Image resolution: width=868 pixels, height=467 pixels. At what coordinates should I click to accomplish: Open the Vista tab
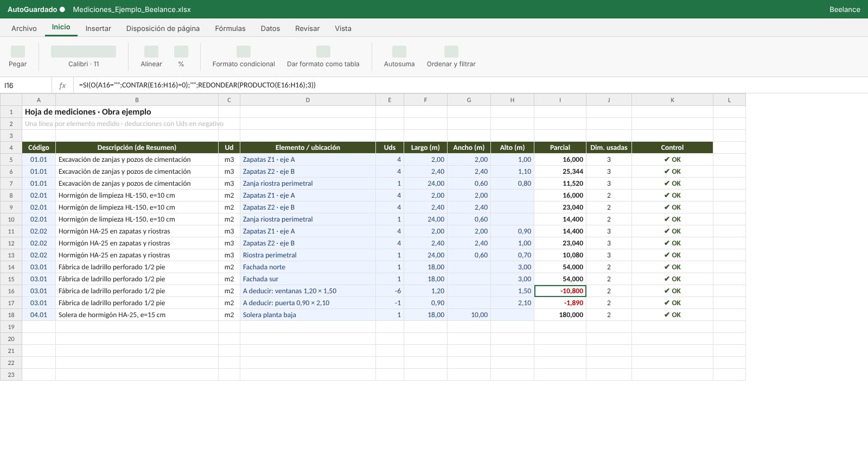(x=343, y=28)
